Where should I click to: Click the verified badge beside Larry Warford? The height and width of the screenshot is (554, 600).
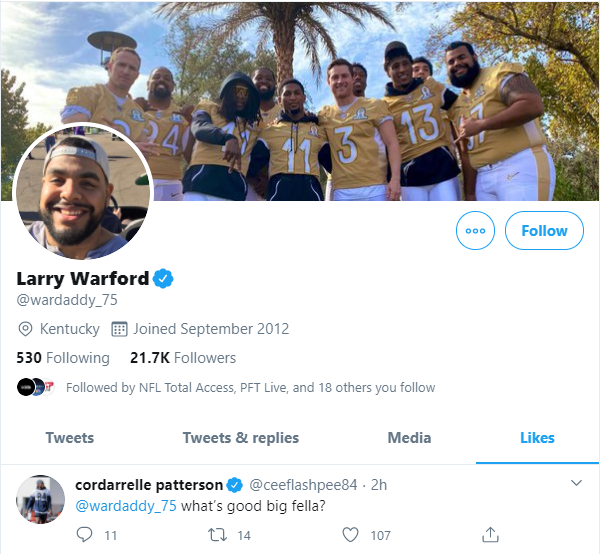coord(164,278)
